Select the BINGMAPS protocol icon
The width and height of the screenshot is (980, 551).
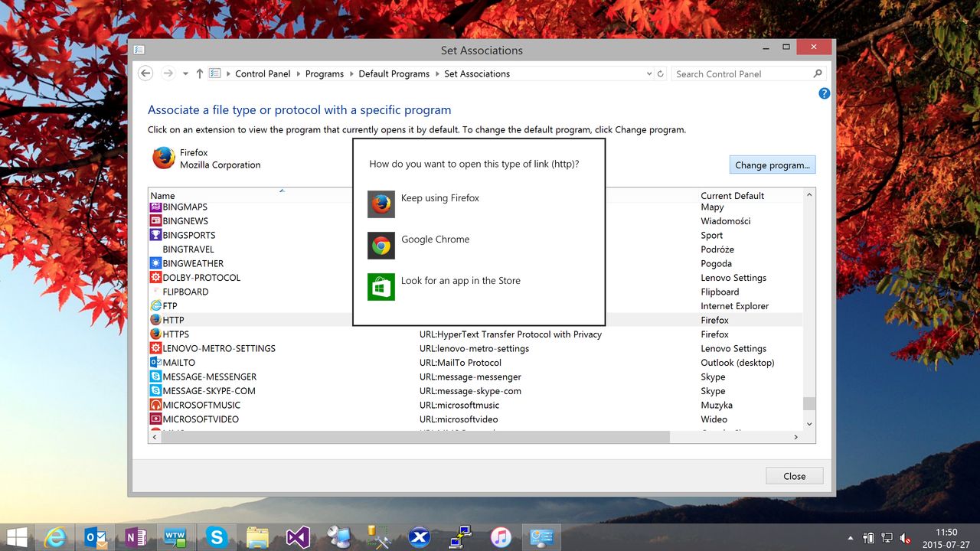[155, 207]
